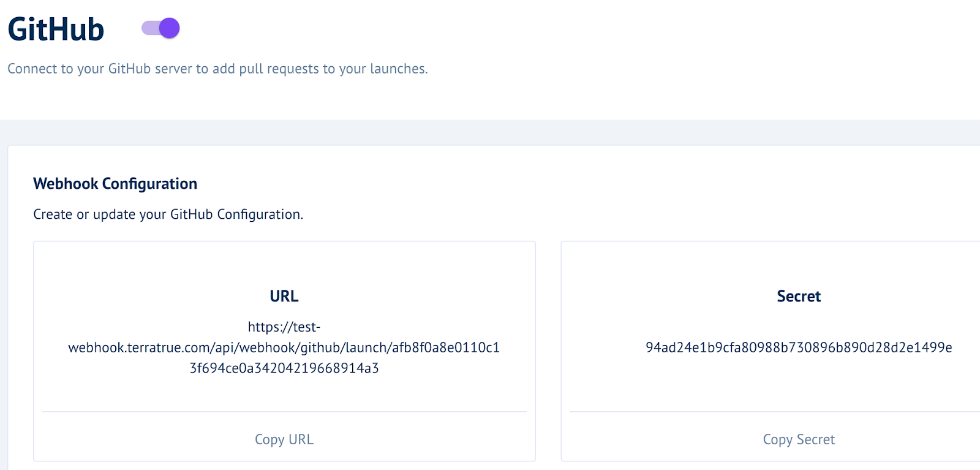
Task: Select the webhook URL text starting with https://test-
Action: point(284,347)
